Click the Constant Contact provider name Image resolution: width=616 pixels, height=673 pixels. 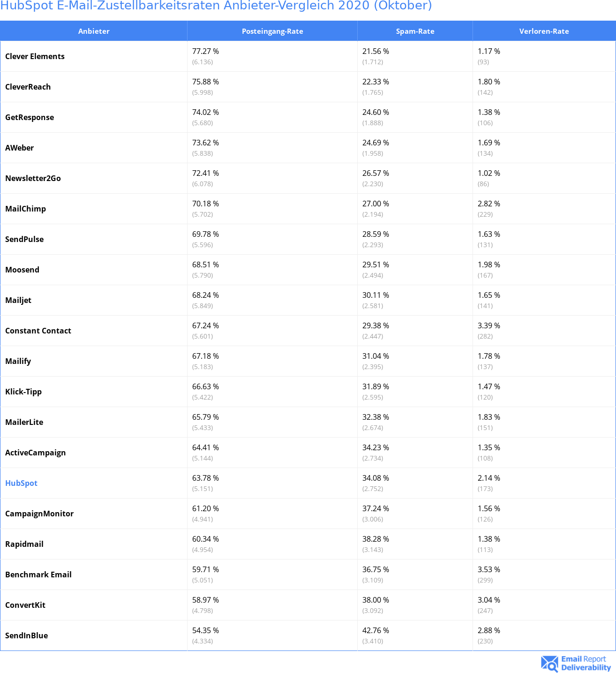tap(38, 331)
